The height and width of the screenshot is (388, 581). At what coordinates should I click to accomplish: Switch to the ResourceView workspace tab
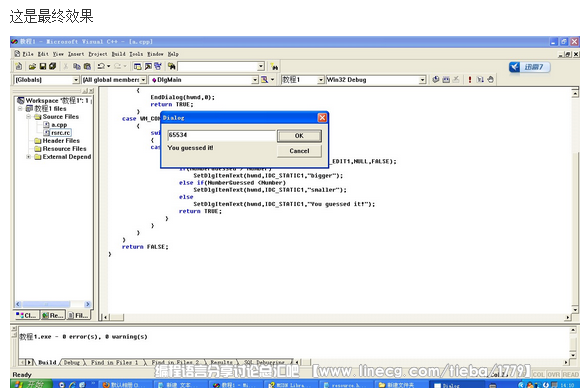[53, 315]
